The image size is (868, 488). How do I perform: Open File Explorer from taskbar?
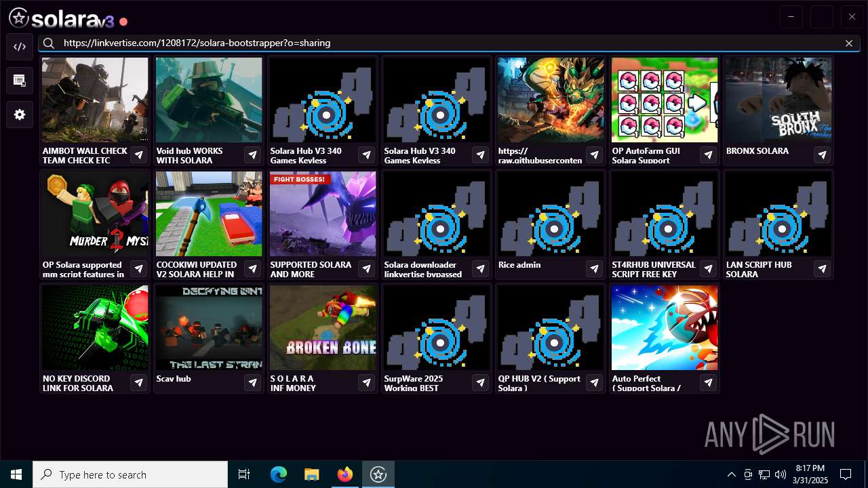click(311, 474)
